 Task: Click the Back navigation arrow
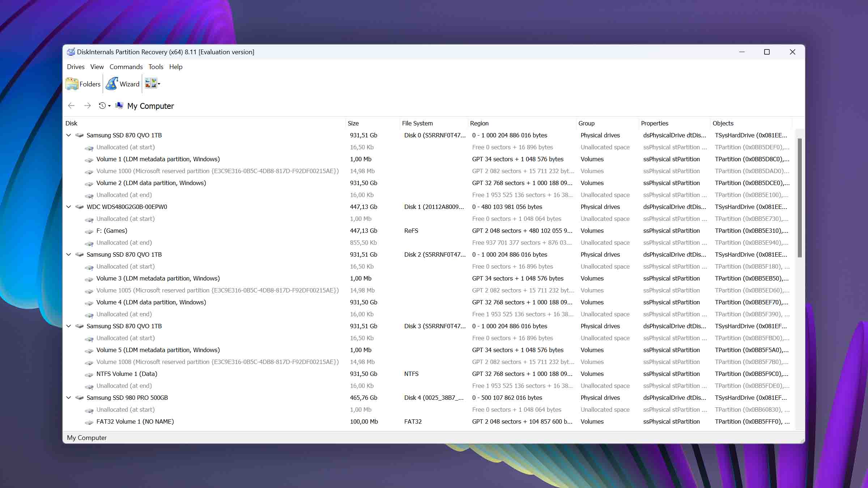click(x=71, y=106)
